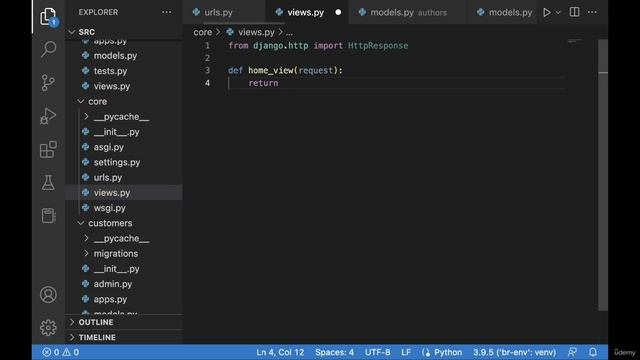Open asgi.py in the explorer
Image resolution: width=640 pixels, height=360 pixels.
pyautogui.click(x=109, y=147)
